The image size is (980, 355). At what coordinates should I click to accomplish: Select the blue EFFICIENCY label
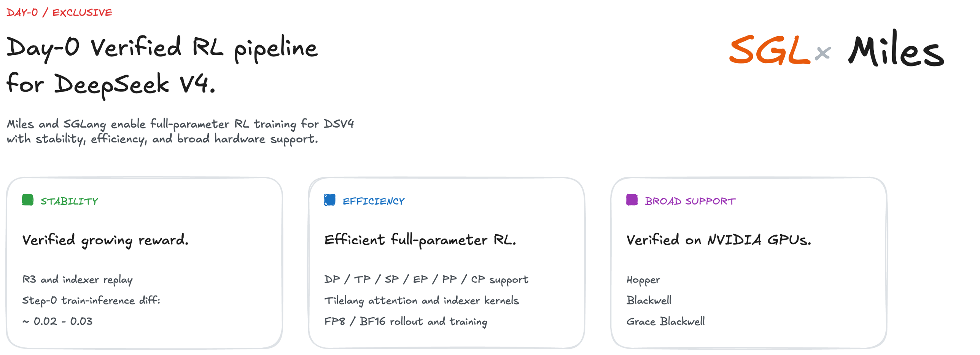tap(373, 201)
